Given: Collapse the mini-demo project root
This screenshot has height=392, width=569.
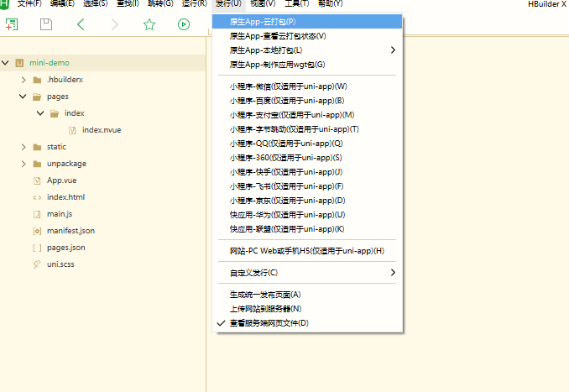Looking at the screenshot, I should pos(6,63).
